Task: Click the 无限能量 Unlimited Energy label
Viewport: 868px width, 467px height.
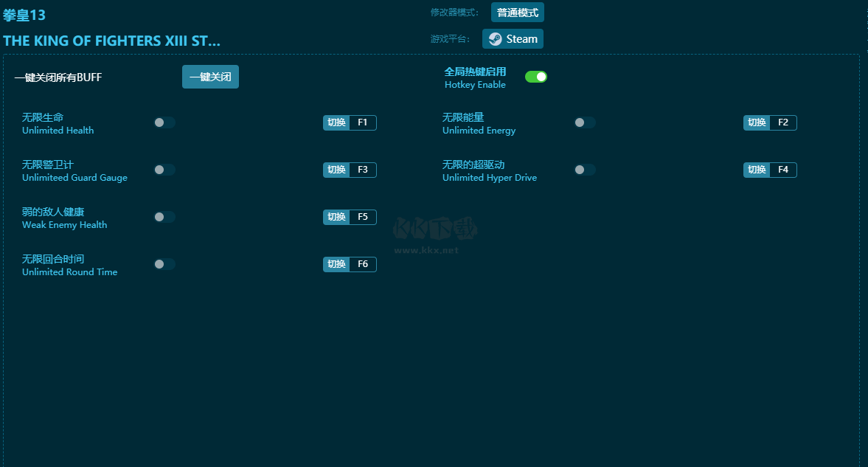Action: (x=479, y=123)
